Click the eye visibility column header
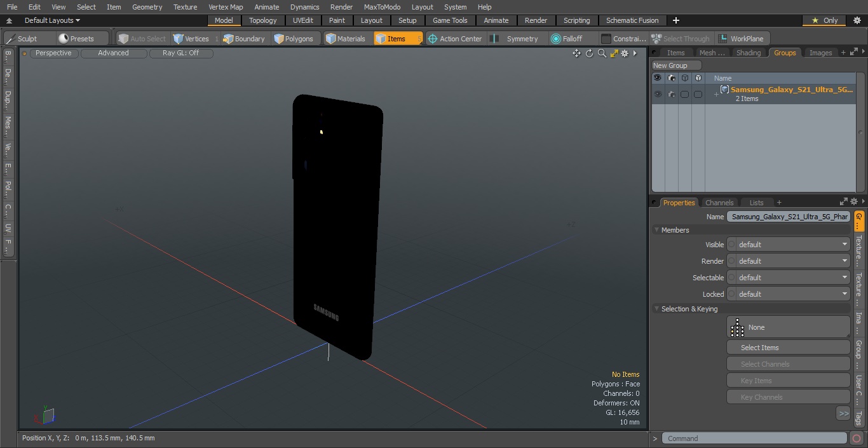This screenshot has height=448, width=868. 658,78
